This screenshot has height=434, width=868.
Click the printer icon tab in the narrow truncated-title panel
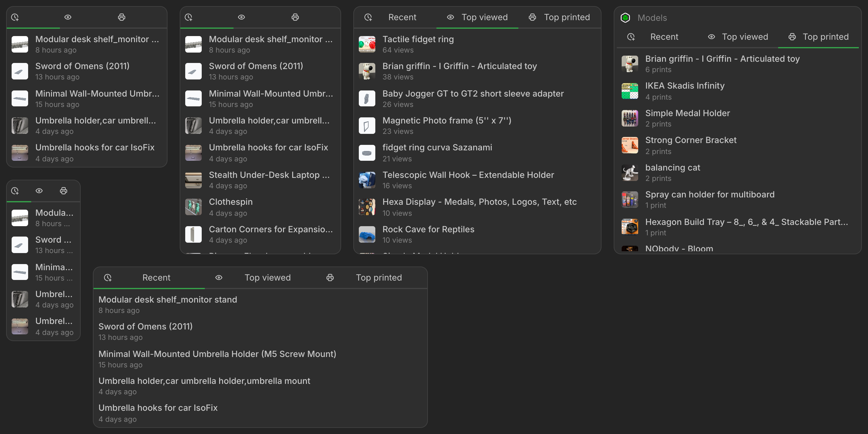pyautogui.click(x=64, y=191)
